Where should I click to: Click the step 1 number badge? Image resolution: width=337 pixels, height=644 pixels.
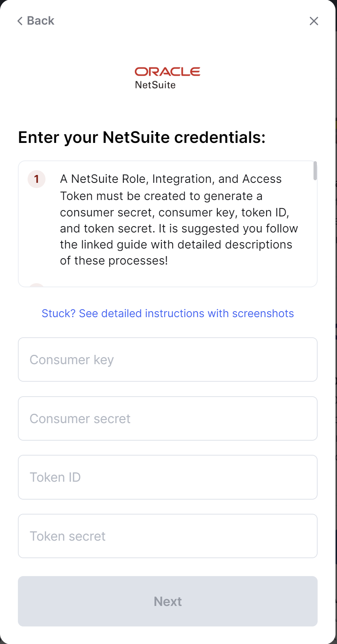tap(37, 179)
